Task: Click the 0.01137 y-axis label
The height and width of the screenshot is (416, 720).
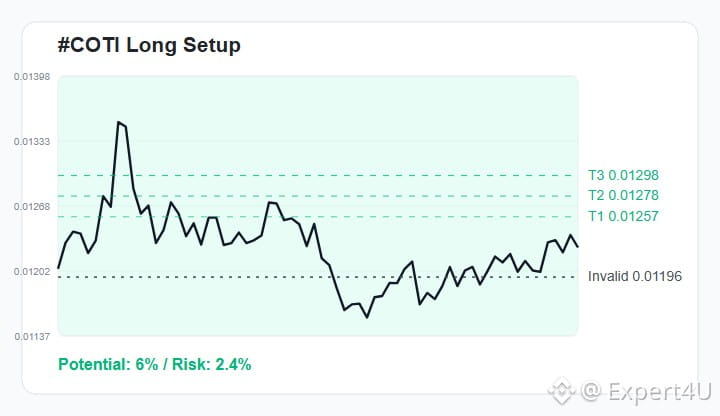Action: point(32,337)
